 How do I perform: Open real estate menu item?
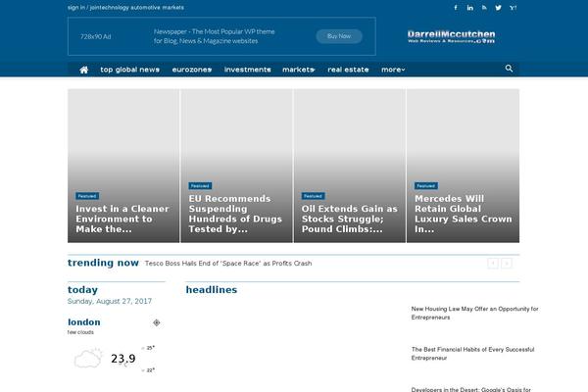coord(348,70)
